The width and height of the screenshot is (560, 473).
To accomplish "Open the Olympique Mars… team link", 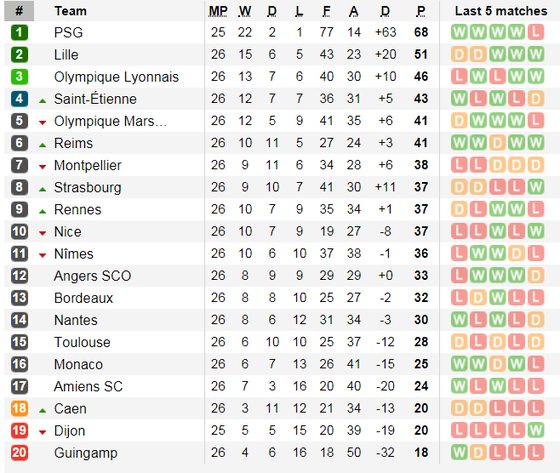I will [110, 121].
